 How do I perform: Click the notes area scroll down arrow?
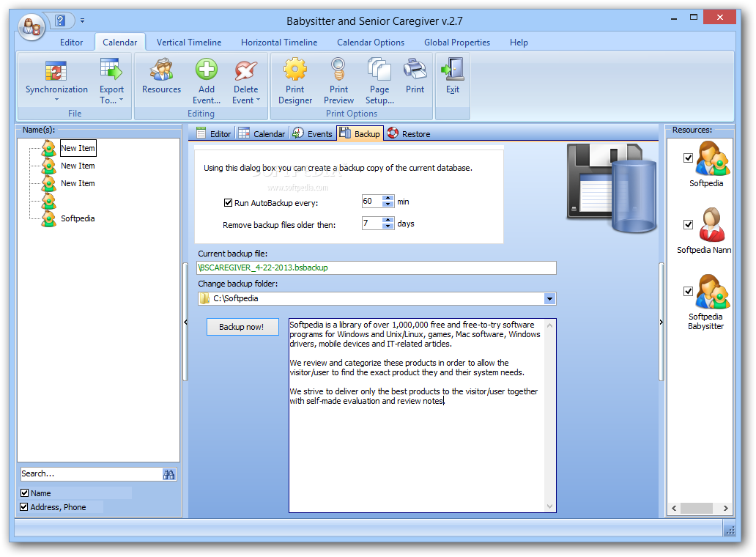pos(549,506)
